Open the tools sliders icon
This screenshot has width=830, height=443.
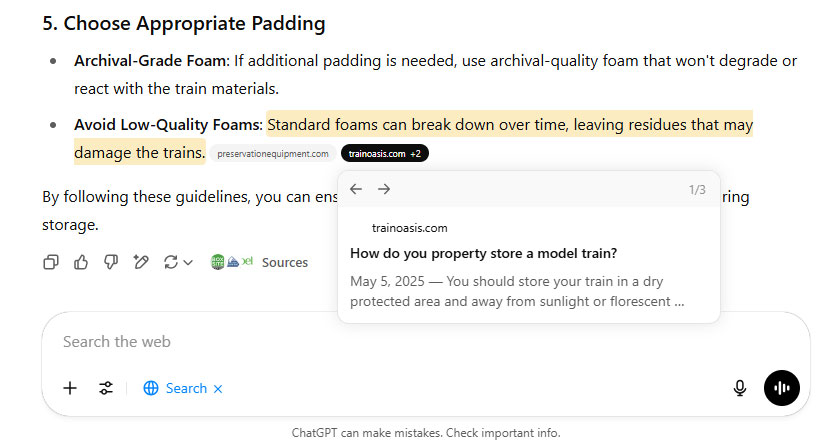(106, 388)
